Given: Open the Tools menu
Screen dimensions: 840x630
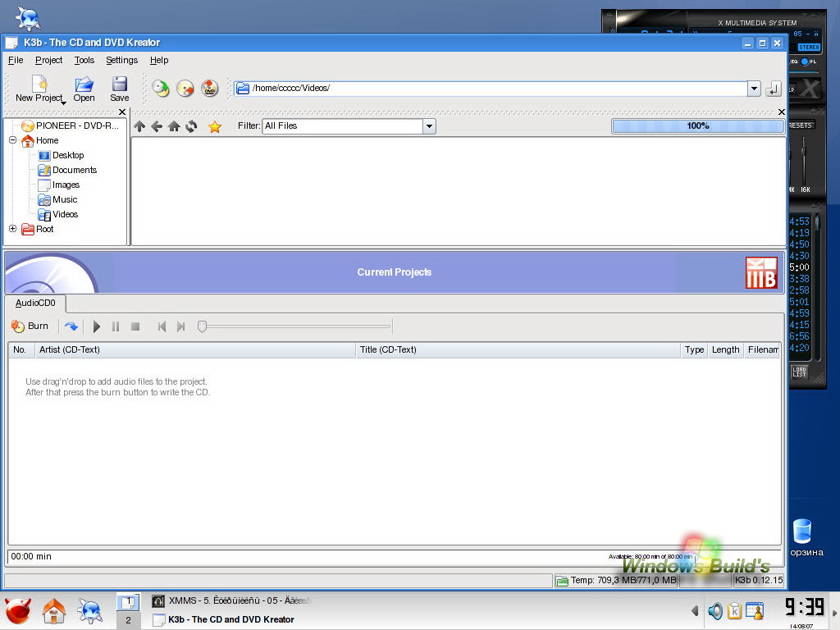Looking at the screenshot, I should pyautogui.click(x=84, y=60).
